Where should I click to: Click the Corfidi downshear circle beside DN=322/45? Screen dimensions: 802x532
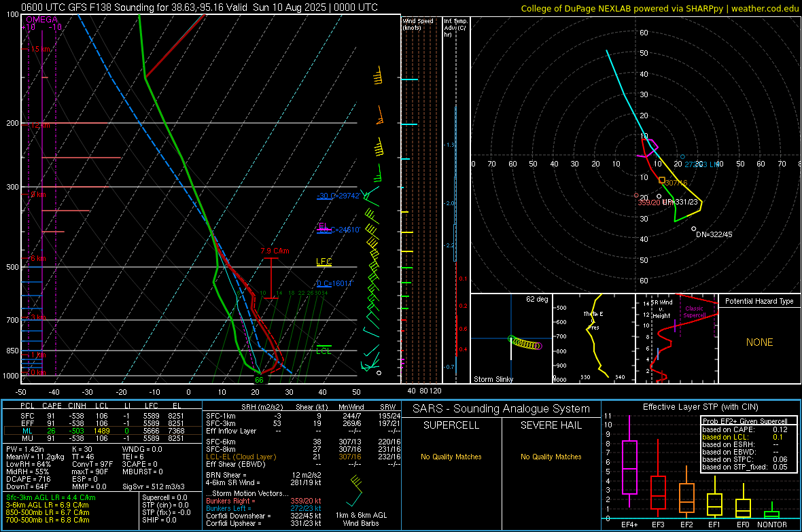[x=693, y=229]
